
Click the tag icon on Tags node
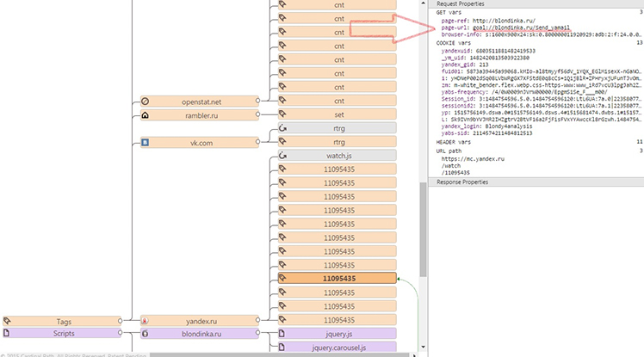(7, 320)
